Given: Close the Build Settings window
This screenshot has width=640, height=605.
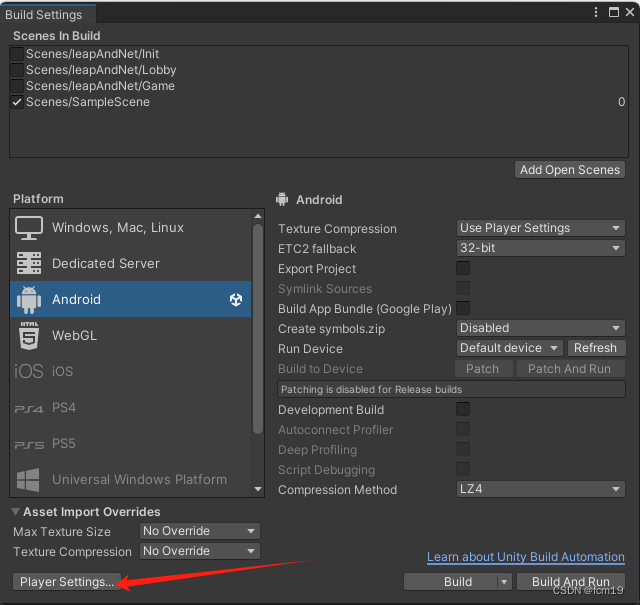Looking at the screenshot, I should [630, 12].
